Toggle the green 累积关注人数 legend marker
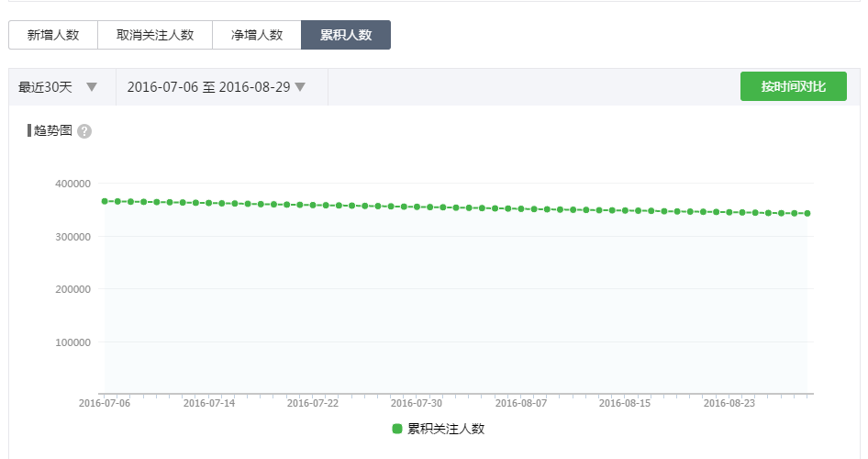This screenshot has height=459, width=868. click(397, 429)
